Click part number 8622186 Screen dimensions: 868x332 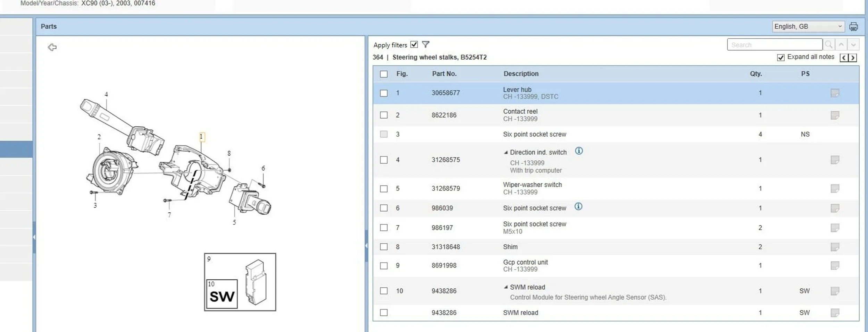pos(444,115)
